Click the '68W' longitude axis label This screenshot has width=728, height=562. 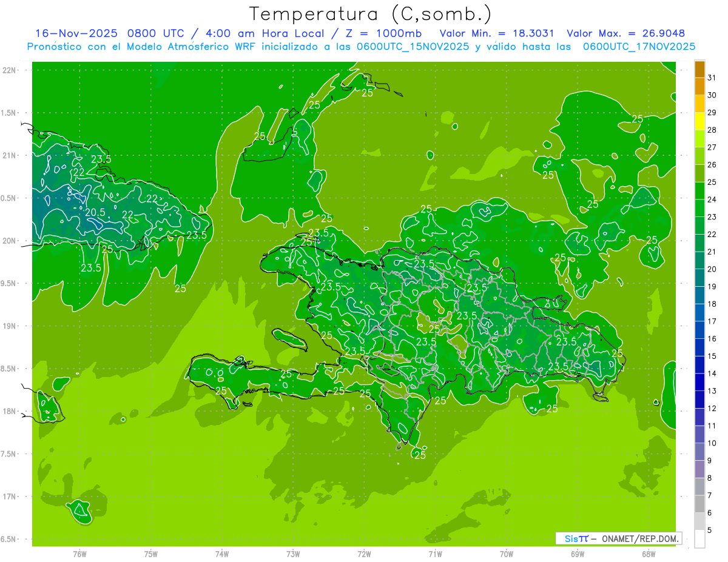pyautogui.click(x=648, y=554)
